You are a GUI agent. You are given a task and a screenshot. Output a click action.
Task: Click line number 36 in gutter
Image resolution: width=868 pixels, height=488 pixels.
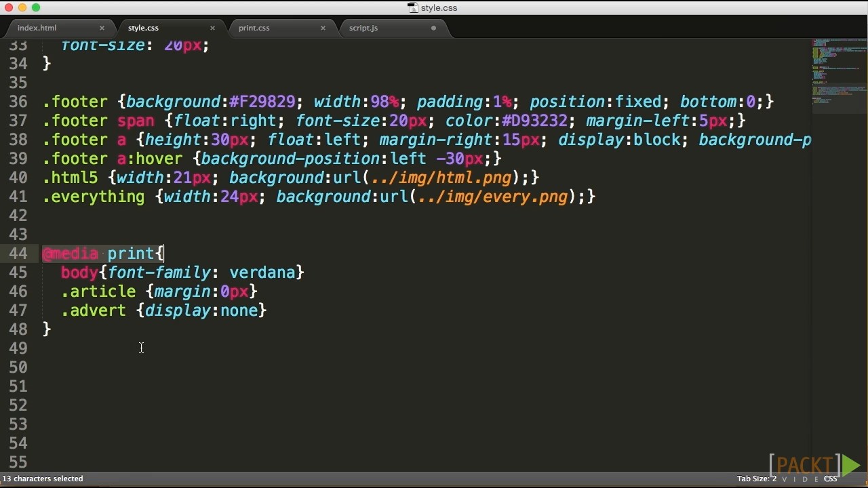(x=18, y=102)
